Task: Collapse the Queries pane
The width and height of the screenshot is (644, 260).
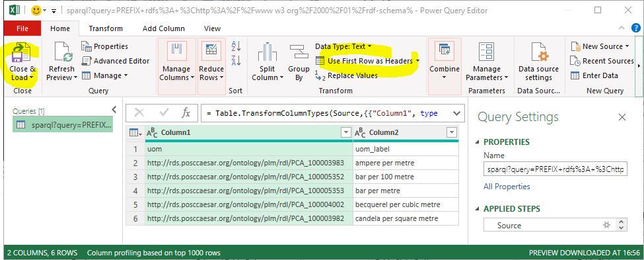Action: (x=114, y=109)
